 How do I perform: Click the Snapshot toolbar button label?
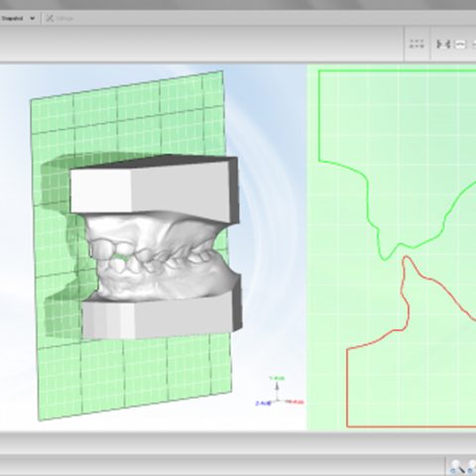coord(12,19)
